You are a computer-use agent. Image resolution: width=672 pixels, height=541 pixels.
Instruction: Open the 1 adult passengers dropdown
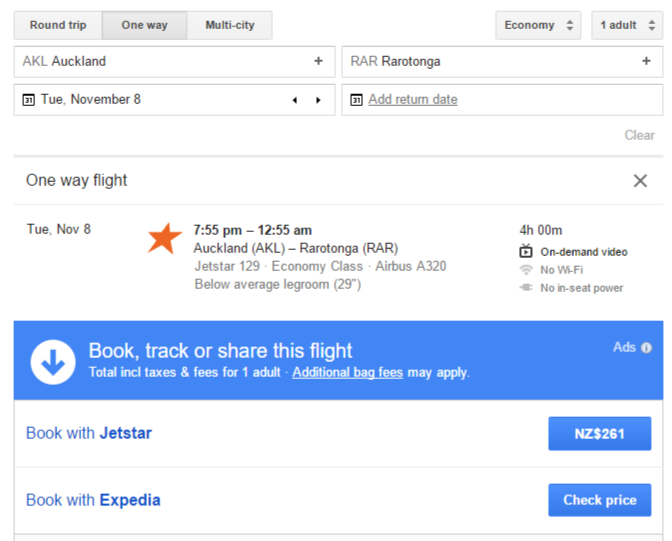tap(627, 25)
